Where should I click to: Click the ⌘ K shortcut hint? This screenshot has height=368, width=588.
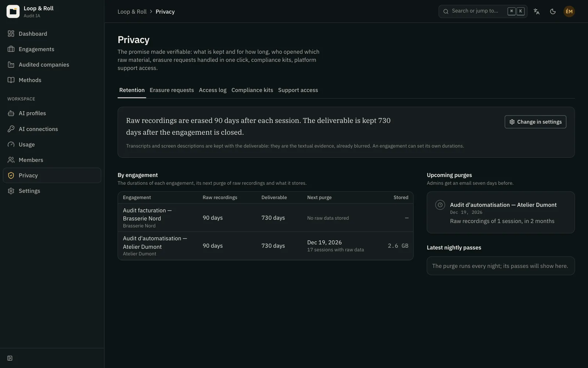[516, 11]
